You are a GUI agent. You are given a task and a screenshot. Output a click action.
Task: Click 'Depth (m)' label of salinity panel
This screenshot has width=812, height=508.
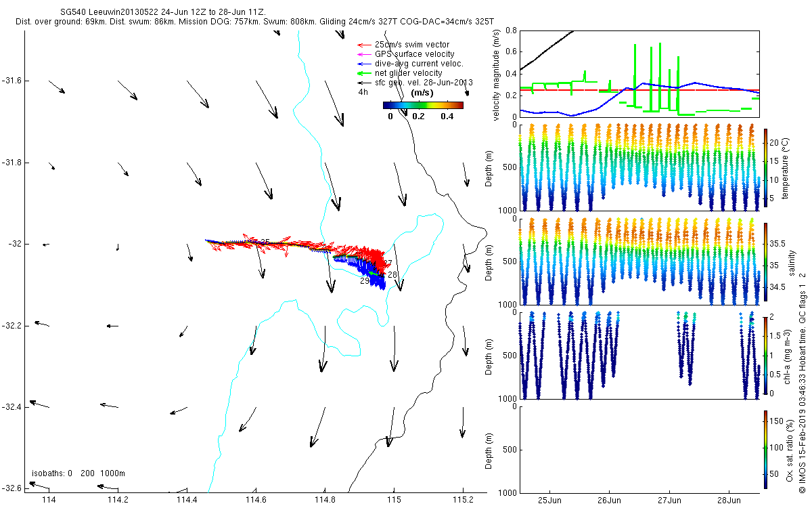pyautogui.click(x=489, y=261)
